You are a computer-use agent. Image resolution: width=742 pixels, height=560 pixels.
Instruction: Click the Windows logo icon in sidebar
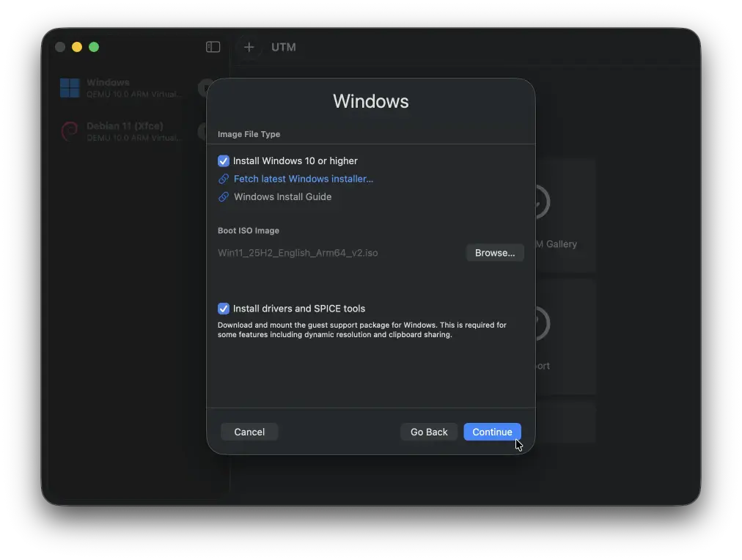(x=70, y=88)
